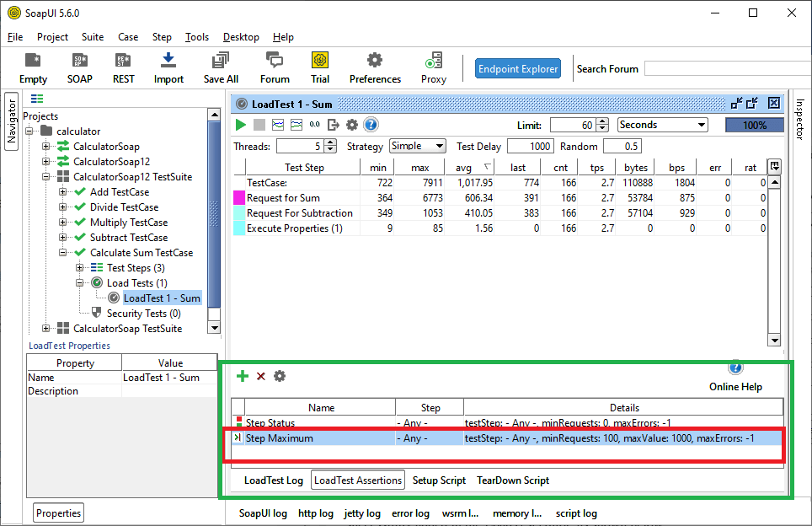Viewport: 812px width, 526px height.
Task: Open the script log tab
Action: (x=576, y=513)
